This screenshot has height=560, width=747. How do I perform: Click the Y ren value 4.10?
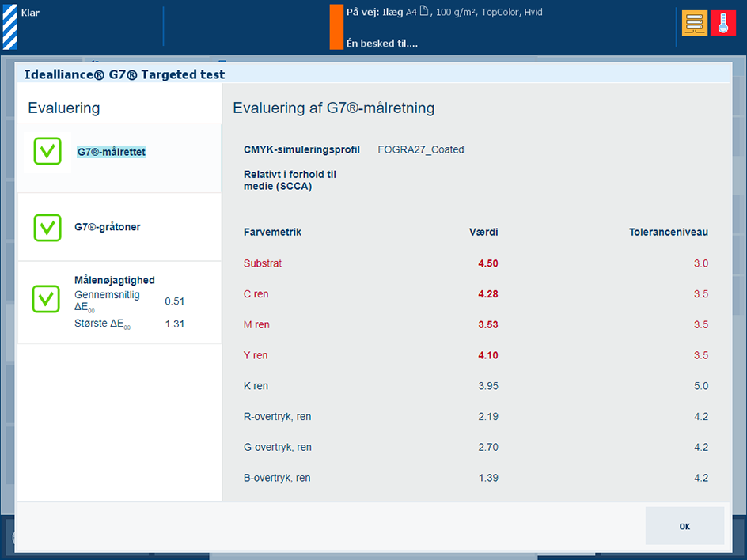(x=487, y=355)
